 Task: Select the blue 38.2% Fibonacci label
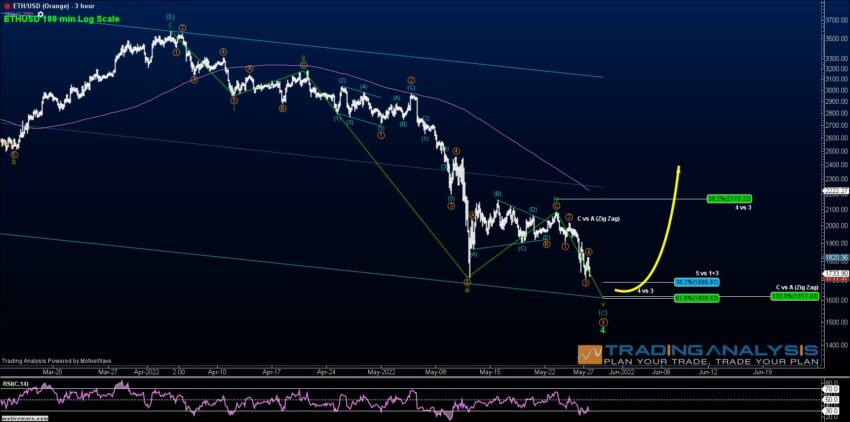697,282
